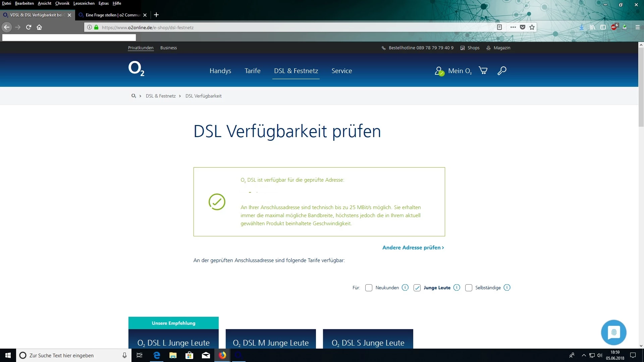
Task: Toggle the reader view icon
Action: 499,27
